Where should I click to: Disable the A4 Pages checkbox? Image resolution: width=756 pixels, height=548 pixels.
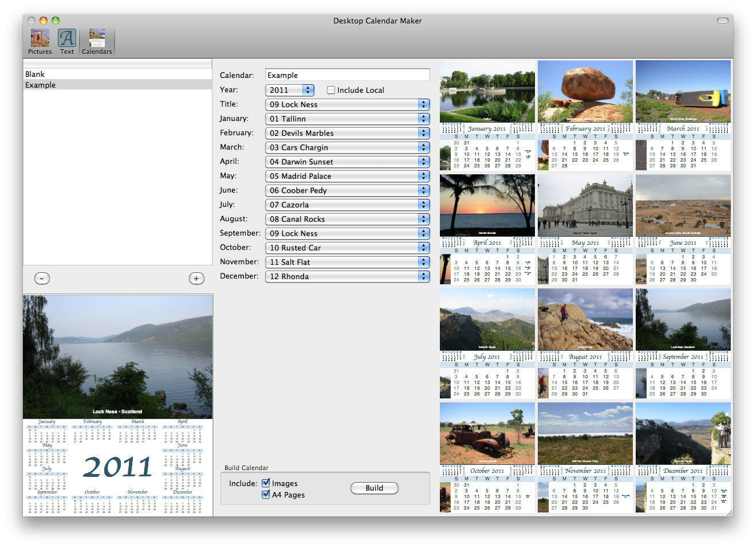pos(266,495)
